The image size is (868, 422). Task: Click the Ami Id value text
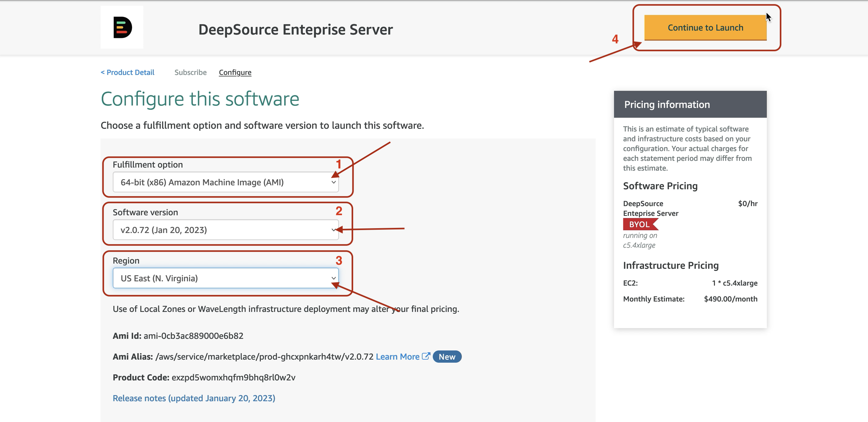point(193,336)
